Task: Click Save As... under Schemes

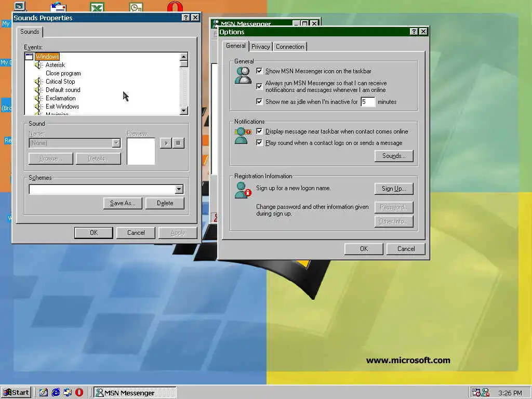Action: [x=123, y=203]
